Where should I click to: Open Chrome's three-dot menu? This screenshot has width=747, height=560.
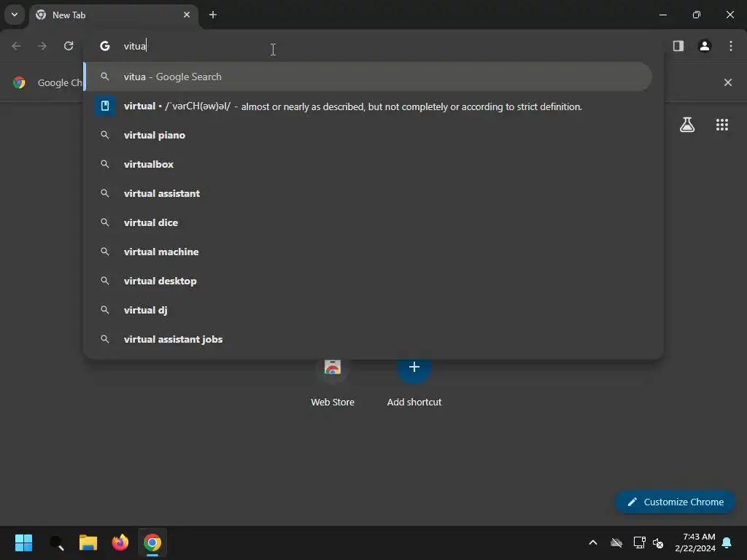(731, 46)
